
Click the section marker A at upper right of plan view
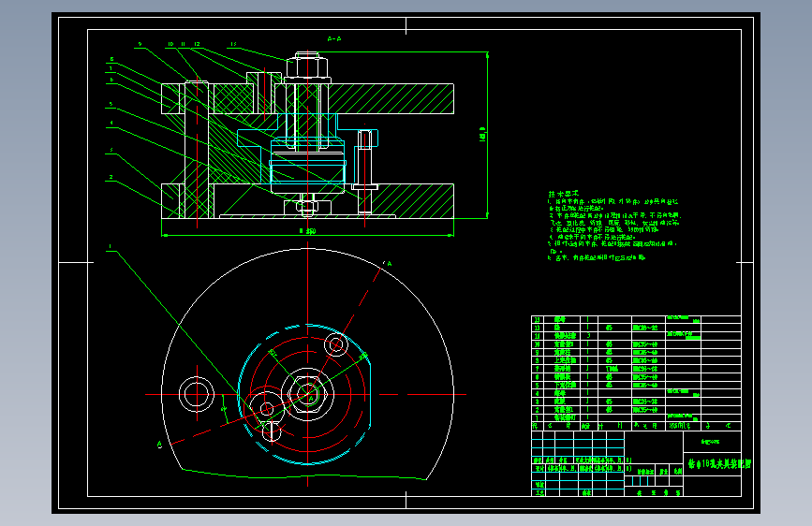click(390, 264)
